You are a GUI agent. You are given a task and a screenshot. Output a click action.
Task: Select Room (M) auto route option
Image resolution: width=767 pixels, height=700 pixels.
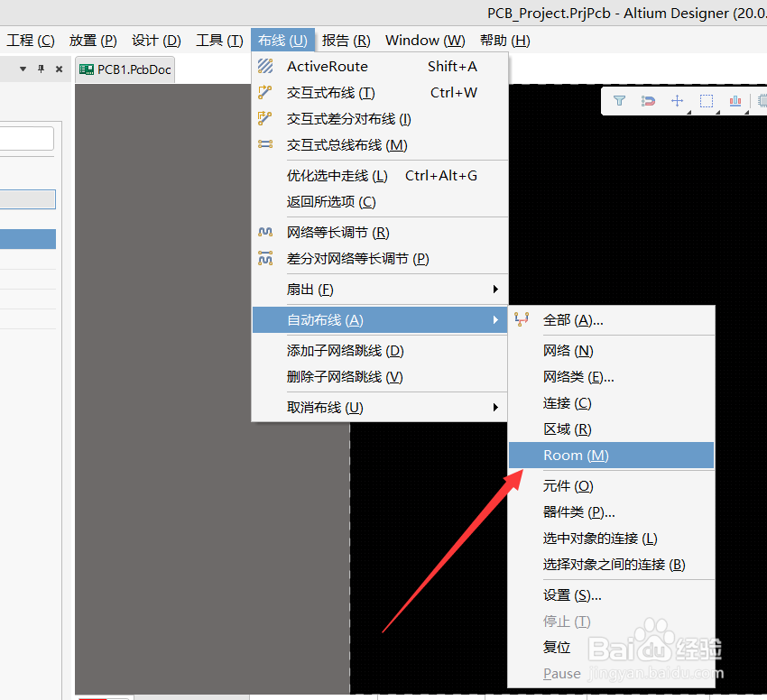click(612, 456)
